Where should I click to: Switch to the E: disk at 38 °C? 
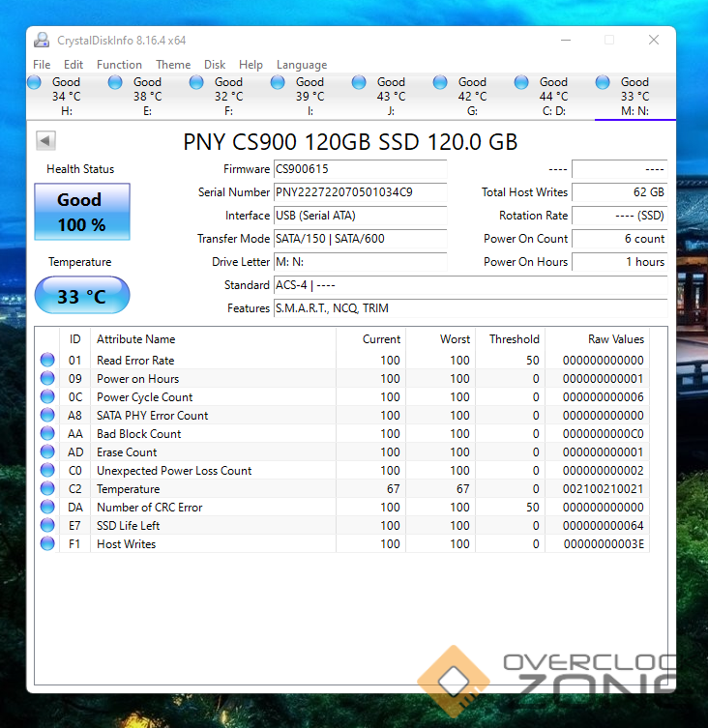tap(148, 96)
